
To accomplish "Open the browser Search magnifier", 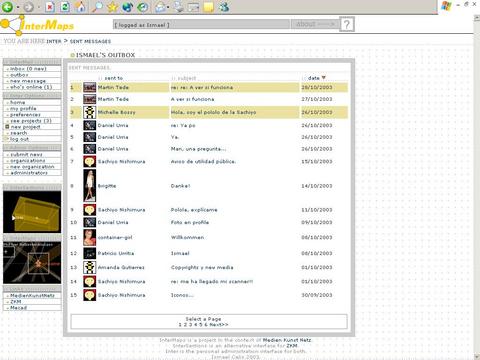I will click(97, 7).
